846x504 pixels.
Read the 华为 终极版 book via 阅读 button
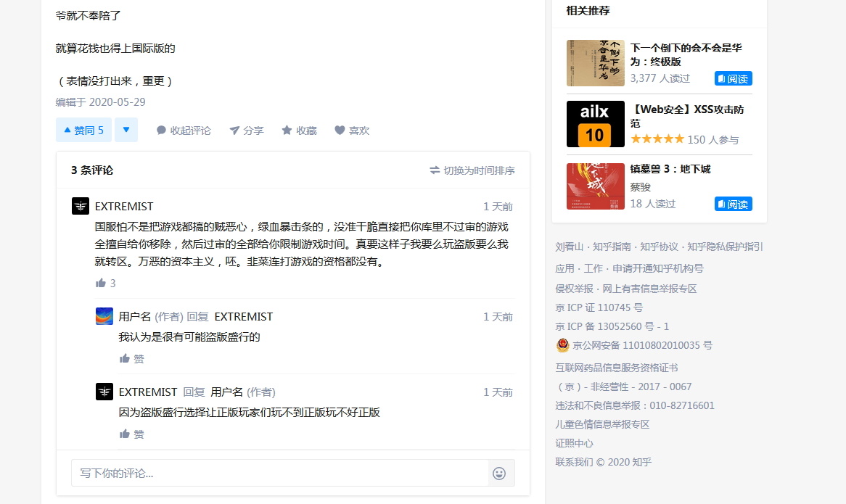point(734,78)
